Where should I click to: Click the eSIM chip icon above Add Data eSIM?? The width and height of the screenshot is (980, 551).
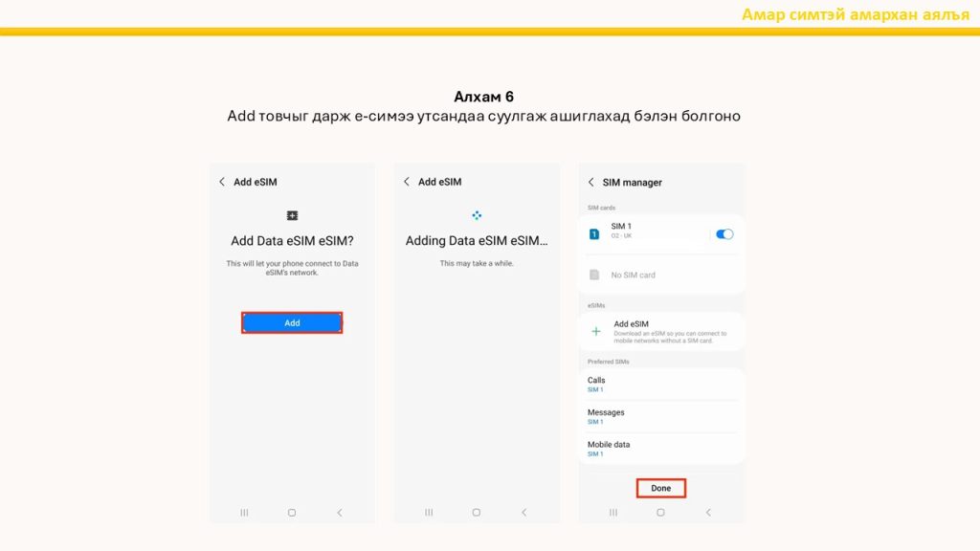[x=292, y=216]
